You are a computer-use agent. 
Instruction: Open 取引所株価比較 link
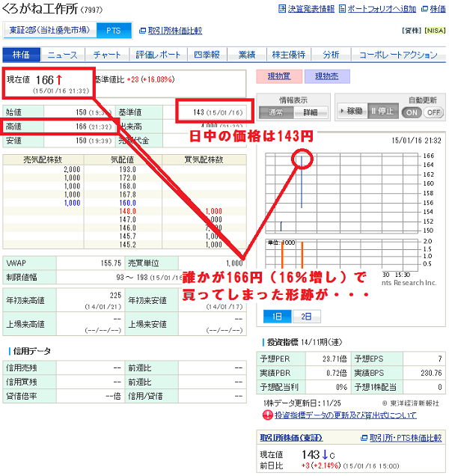point(175,31)
